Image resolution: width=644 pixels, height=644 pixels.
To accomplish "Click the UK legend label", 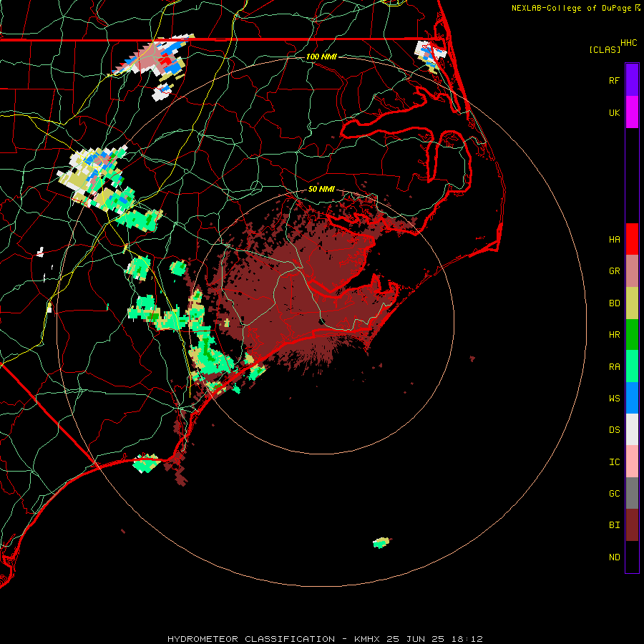I will coord(614,112).
